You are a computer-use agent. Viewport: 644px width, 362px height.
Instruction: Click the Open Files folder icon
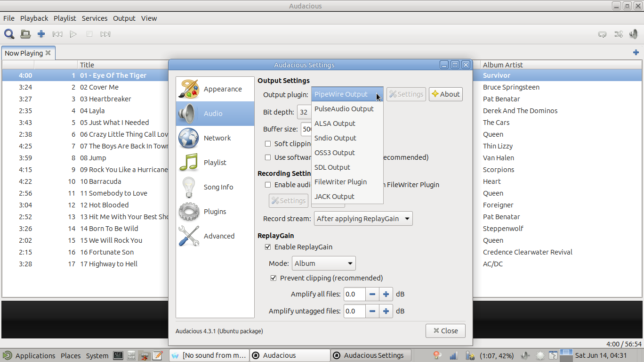coord(25,34)
